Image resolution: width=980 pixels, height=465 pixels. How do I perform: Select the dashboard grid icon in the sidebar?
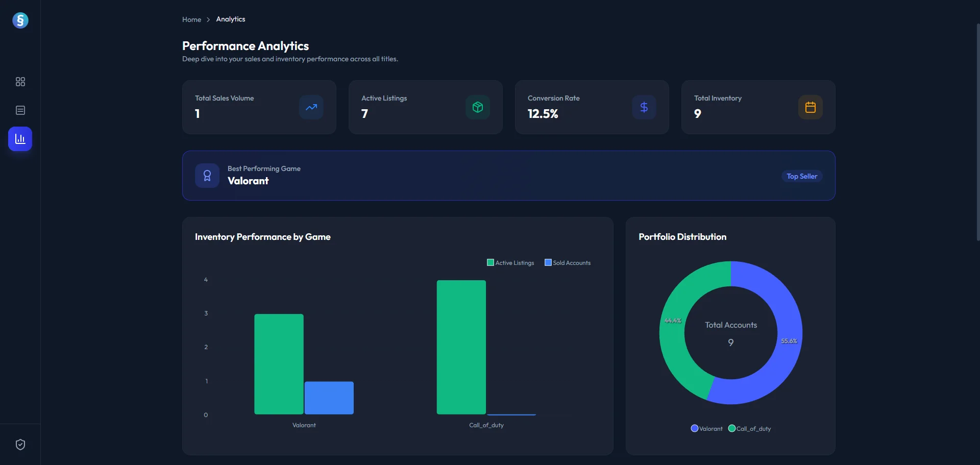point(20,82)
